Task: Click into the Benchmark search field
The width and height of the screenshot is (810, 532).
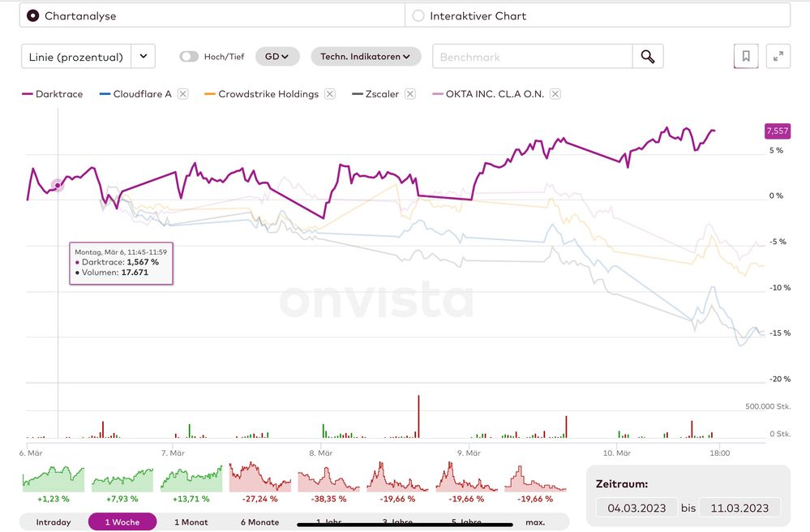Action: click(x=532, y=57)
